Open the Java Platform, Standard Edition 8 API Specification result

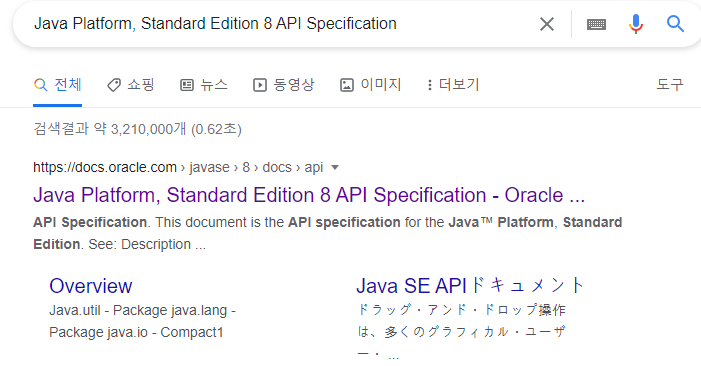click(309, 195)
